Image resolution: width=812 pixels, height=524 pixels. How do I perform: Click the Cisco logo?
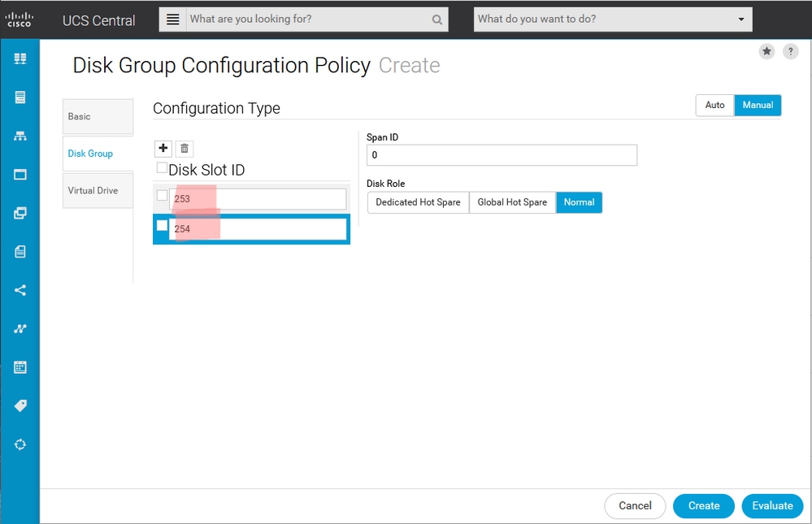[x=20, y=19]
